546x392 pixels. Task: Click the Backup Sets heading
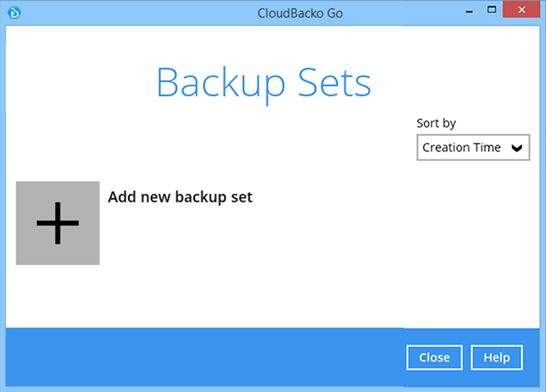(263, 82)
